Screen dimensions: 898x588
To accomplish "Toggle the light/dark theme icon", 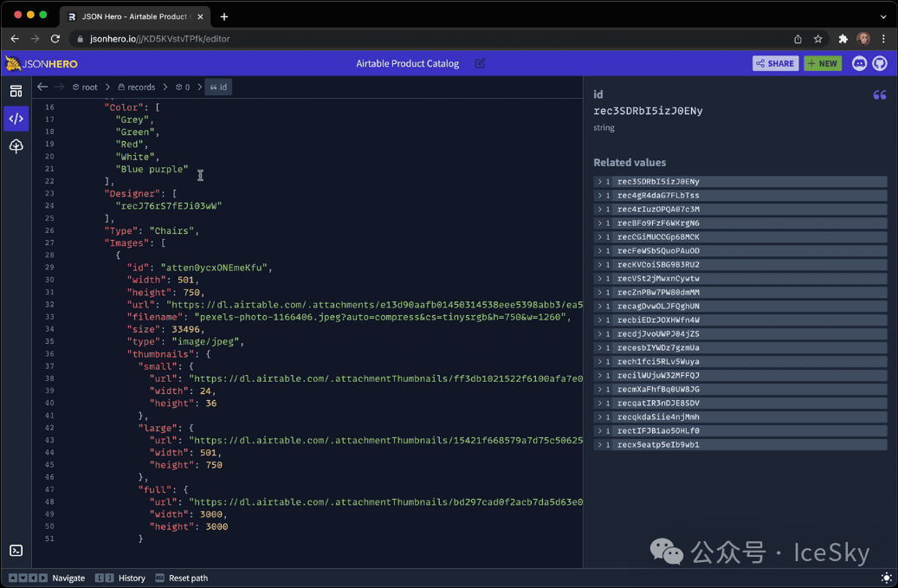I will tap(886, 578).
